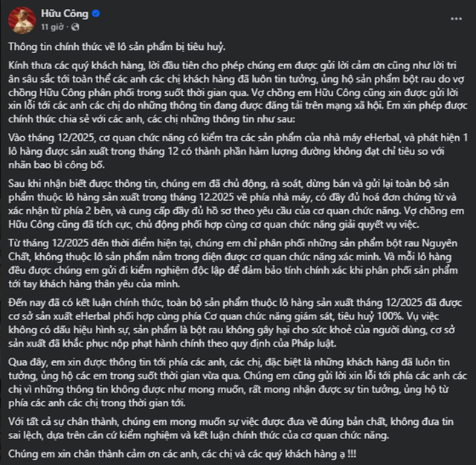
Task: Click the words "Pháp luật" in the post
Action: pyautogui.click(x=314, y=344)
